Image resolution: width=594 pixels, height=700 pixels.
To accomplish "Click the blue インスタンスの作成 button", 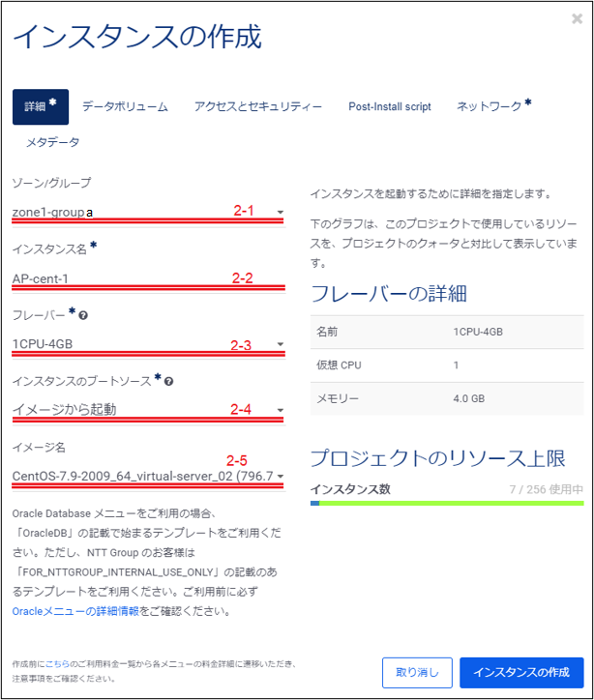I will pos(521,672).
